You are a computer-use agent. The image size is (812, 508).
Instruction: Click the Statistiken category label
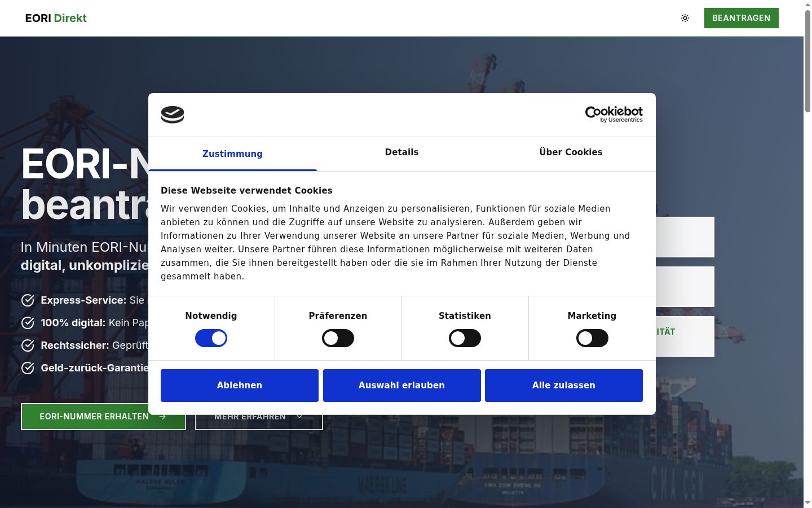tap(465, 316)
